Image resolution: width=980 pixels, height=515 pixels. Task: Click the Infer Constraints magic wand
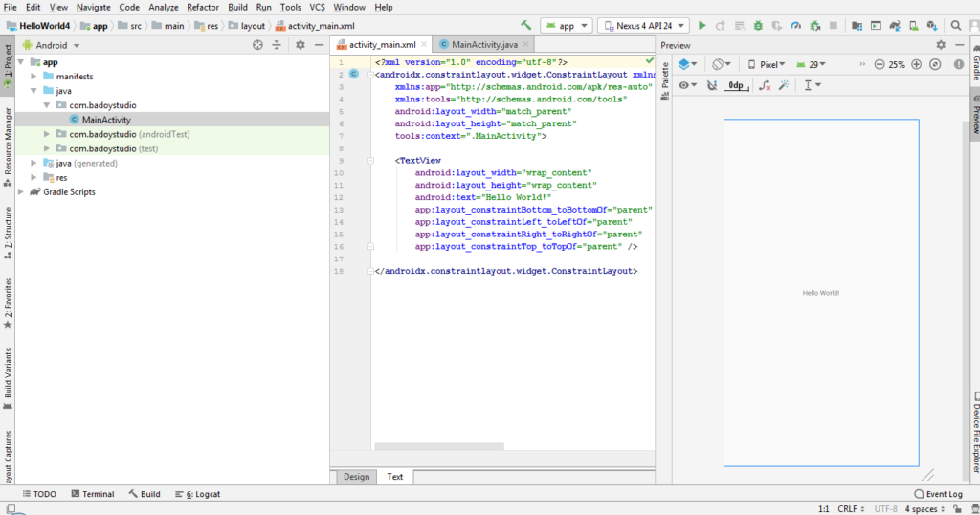point(784,85)
